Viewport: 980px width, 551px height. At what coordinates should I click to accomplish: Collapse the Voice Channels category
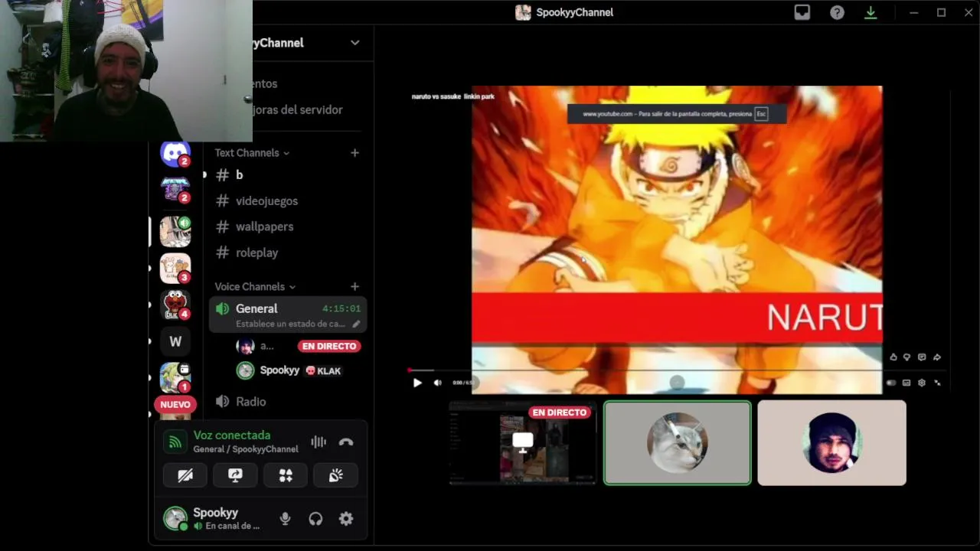point(255,286)
